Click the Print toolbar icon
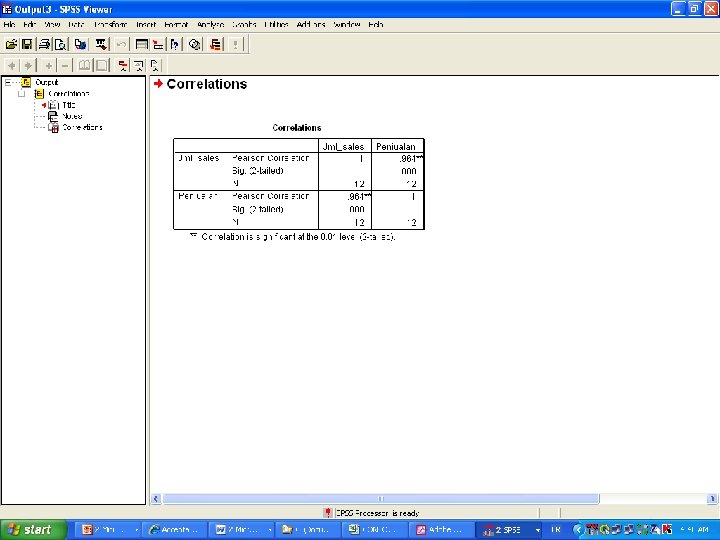The image size is (720, 540). (44, 44)
